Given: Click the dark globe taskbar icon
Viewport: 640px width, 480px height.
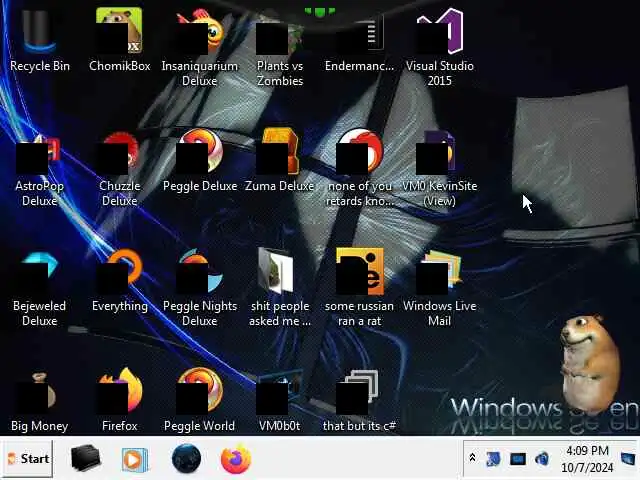Looking at the screenshot, I should (x=186, y=459).
